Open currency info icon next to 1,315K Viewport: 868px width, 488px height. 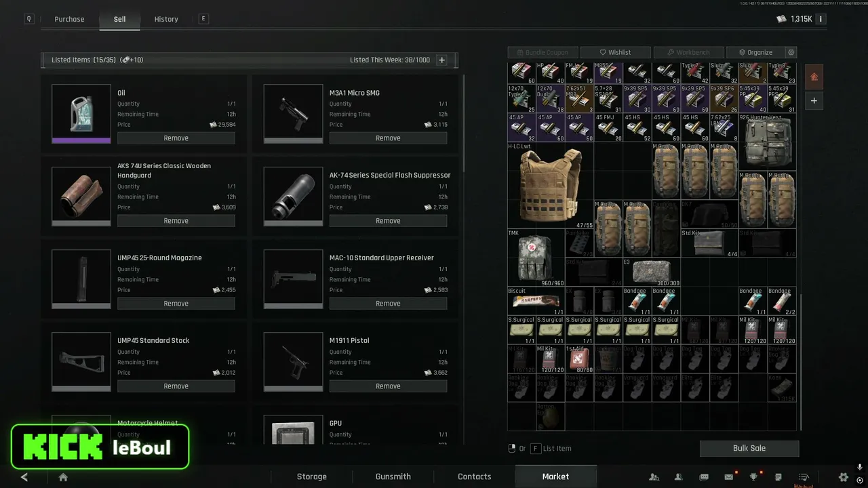pos(821,19)
